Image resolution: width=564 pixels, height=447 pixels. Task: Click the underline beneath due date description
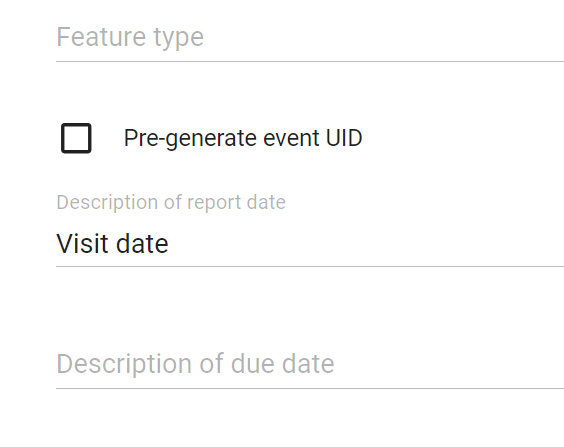tap(310, 388)
